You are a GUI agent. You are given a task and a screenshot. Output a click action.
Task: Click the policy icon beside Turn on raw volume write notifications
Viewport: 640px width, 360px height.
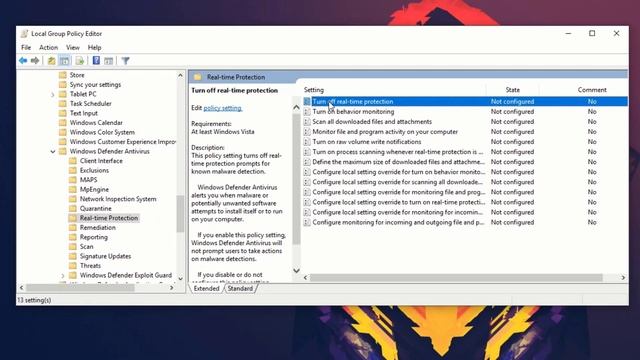(x=307, y=142)
